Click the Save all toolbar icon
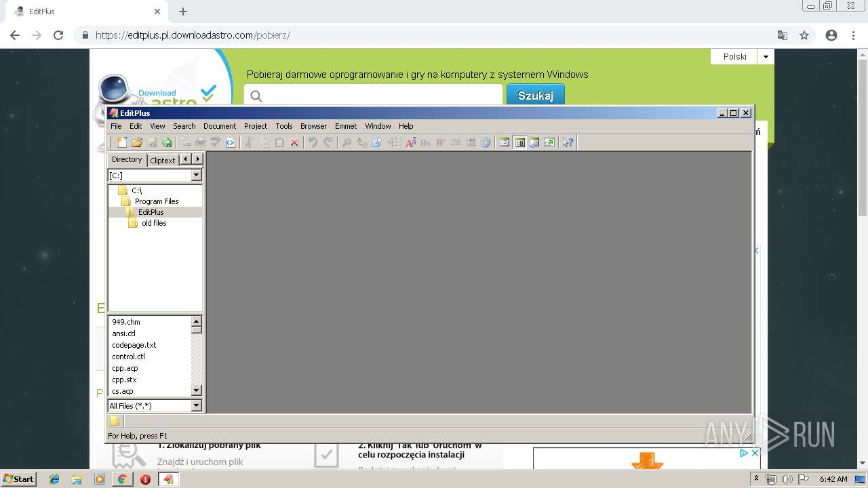 tap(167, 142)
